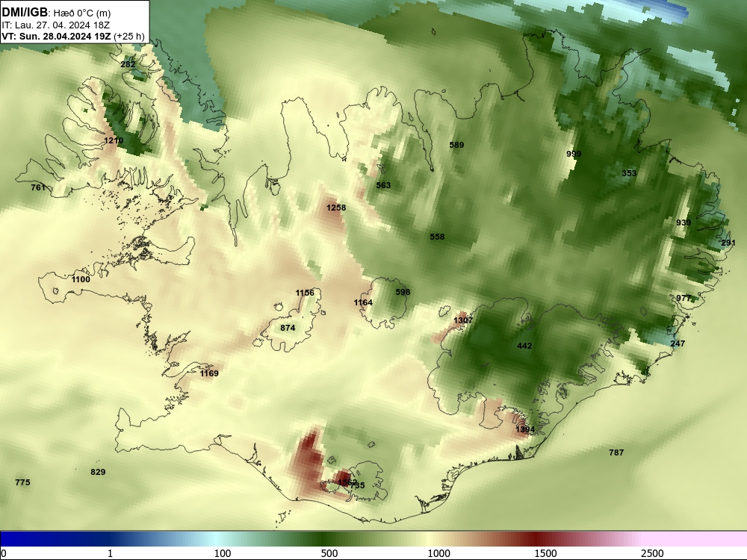Viewport: 747px width, 560px height.
Task: Click the 1210 value in the Westfjords
Action: pos(114,140)
